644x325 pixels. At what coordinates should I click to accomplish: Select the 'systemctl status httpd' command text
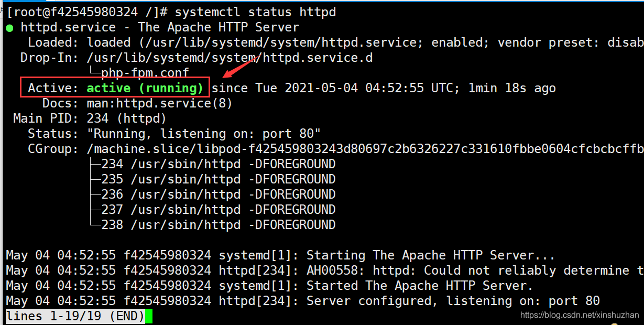(x=256, y=12)
